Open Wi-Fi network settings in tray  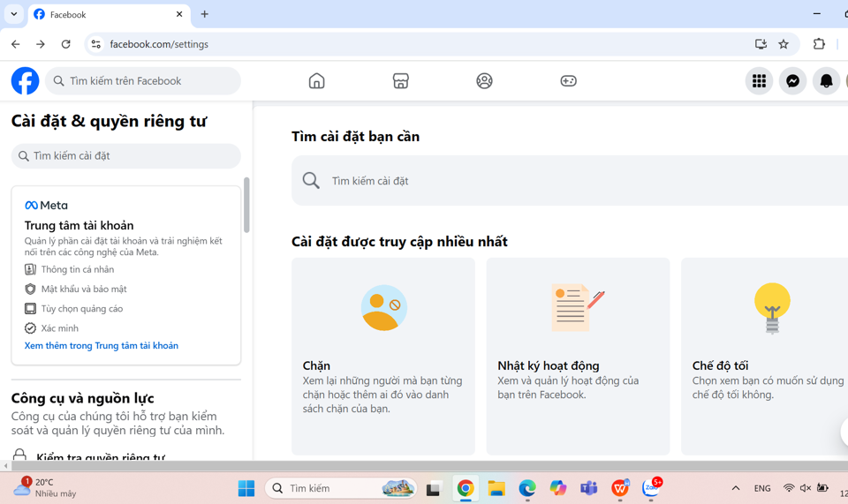point(789,488)
